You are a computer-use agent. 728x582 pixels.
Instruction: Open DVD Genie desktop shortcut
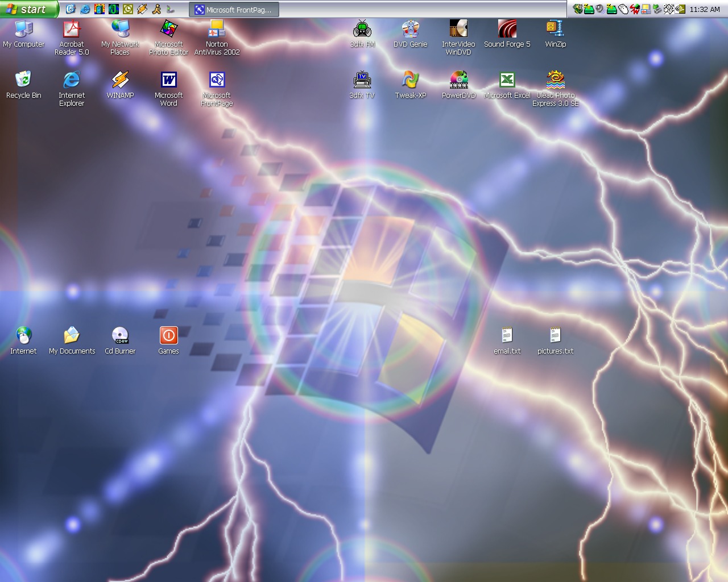(x=411, y=34)
